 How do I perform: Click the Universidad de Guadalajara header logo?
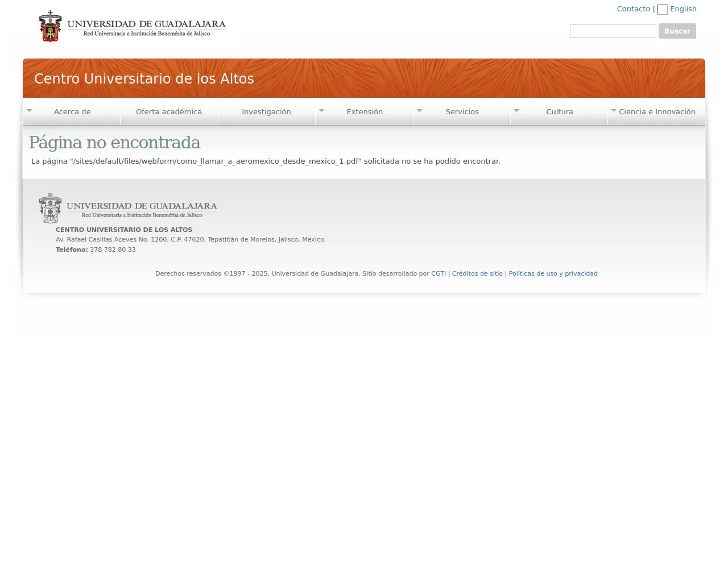click(x=132, y=26)
